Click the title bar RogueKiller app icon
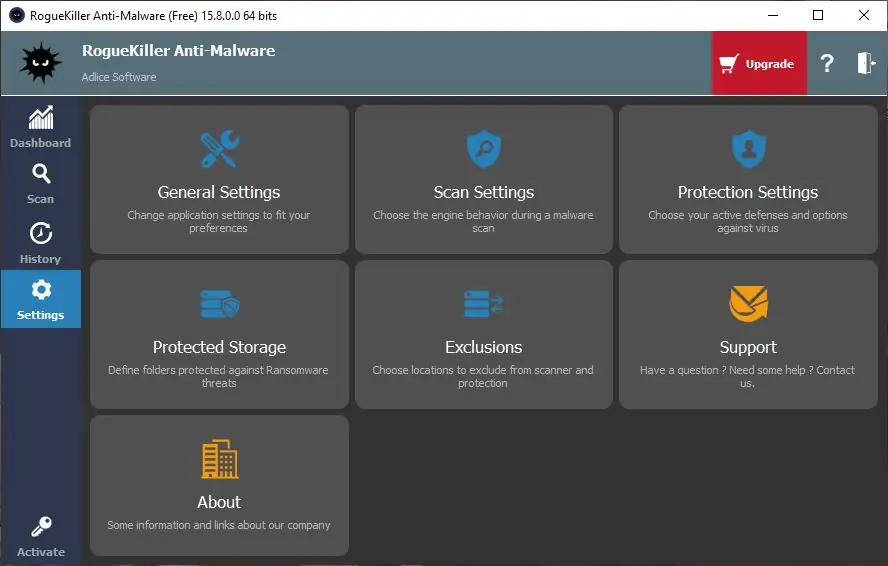The height and width of the screenshot is (566, 888). pyautogui.click(x=17, y=15)
